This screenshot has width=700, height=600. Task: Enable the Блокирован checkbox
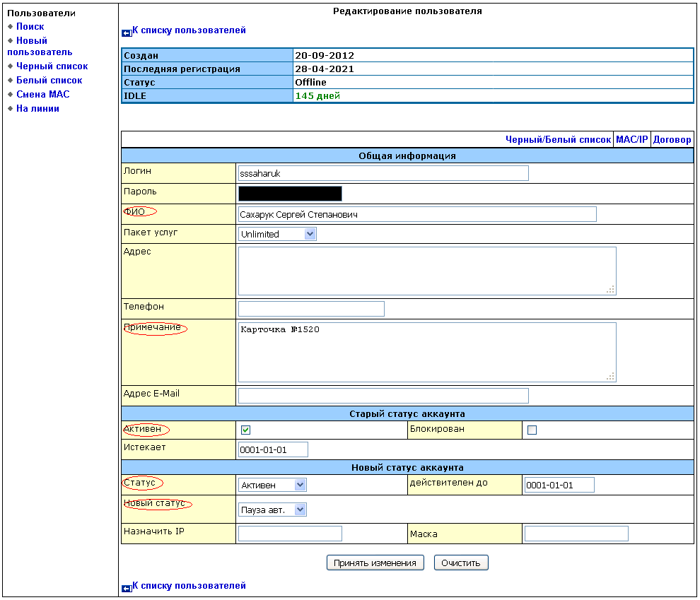click(532, 430)
